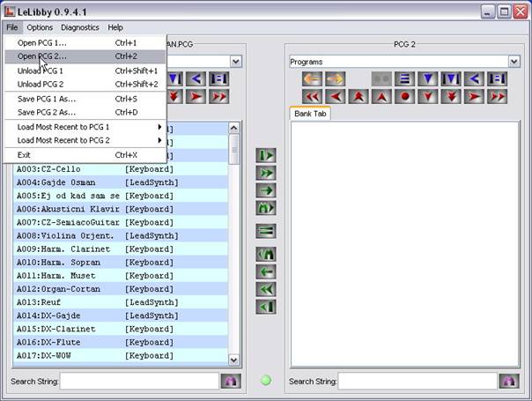Click the green single left arrow transfer icon
The height and width of the screenshot is (401, 532).
coord(266,272)
